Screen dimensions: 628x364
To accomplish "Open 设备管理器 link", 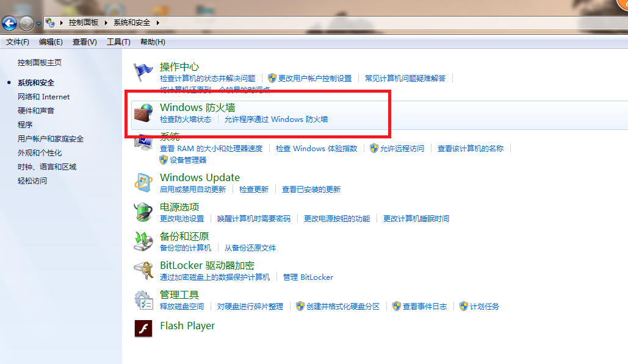I will pyautogui.click(x=188, y=160).
